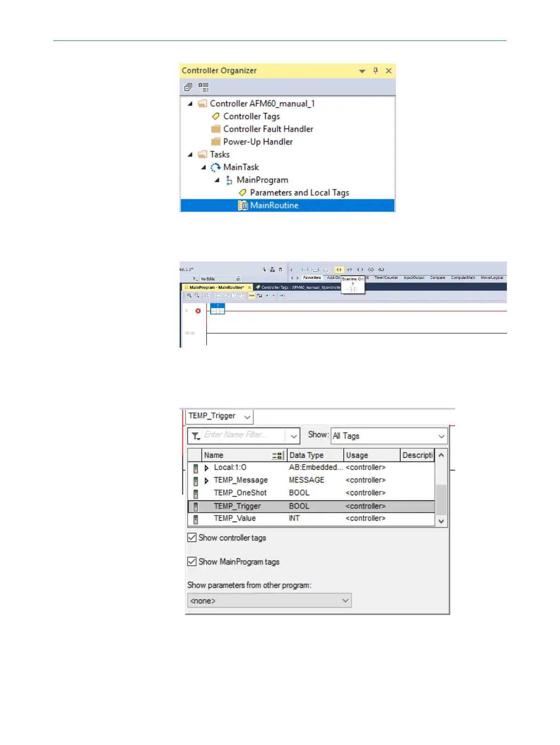Click the add Rung instruction icon
The width and height of the screenshot is (560, 745).
tap(305, 269)
